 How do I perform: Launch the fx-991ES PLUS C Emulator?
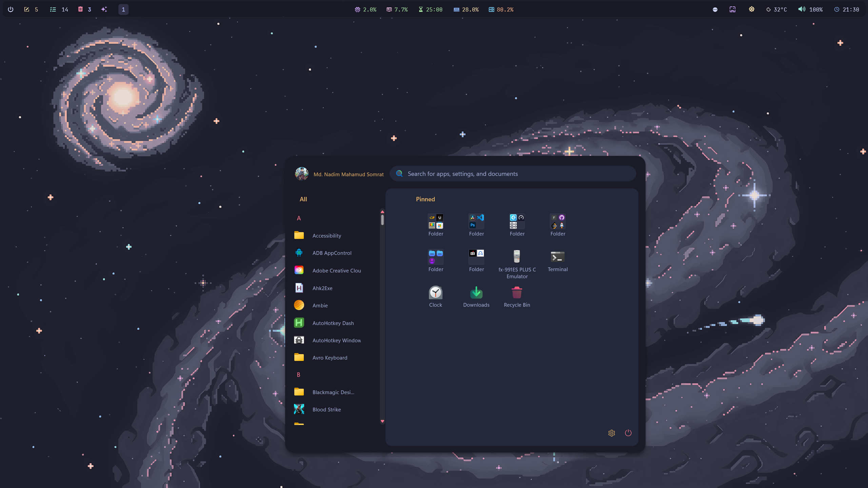point(517,264)
